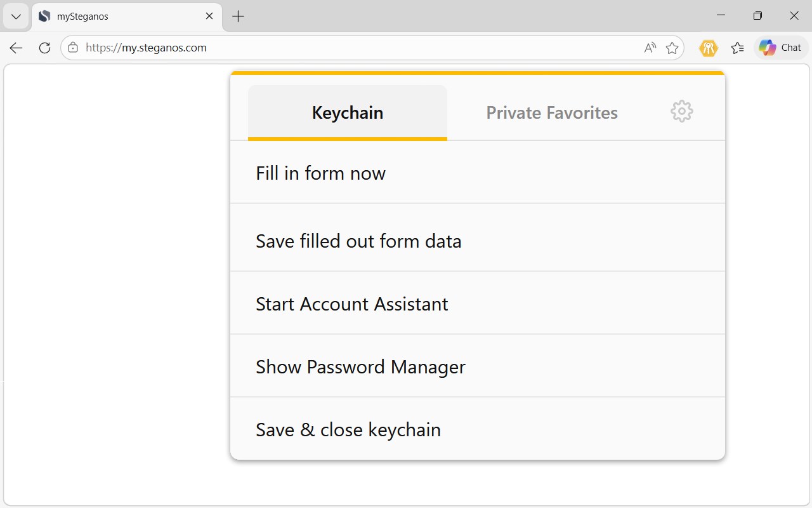
Task: Click the Steganos Password Manager toolbar icon
Action: (x=709, y=48)
